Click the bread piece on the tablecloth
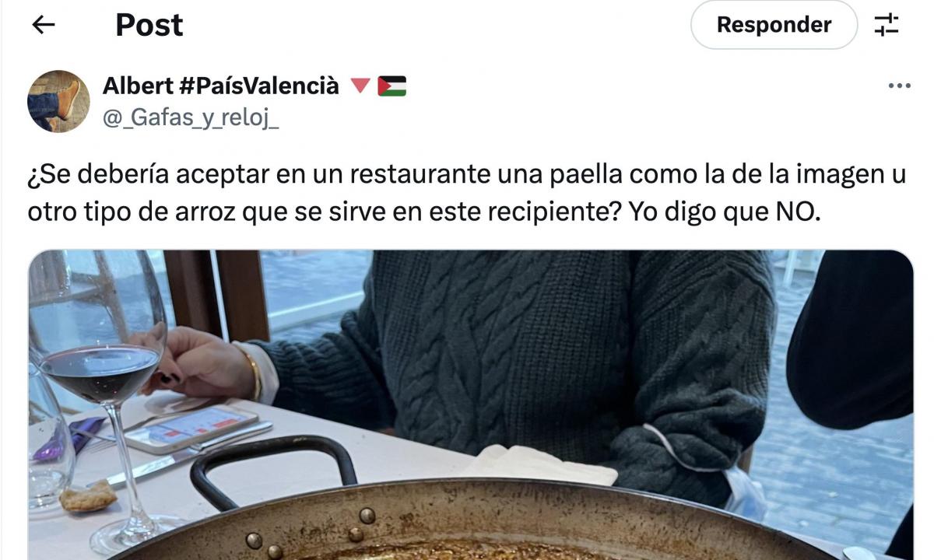Viewport: 934px width, 560px height. click(x=88, y=497)
